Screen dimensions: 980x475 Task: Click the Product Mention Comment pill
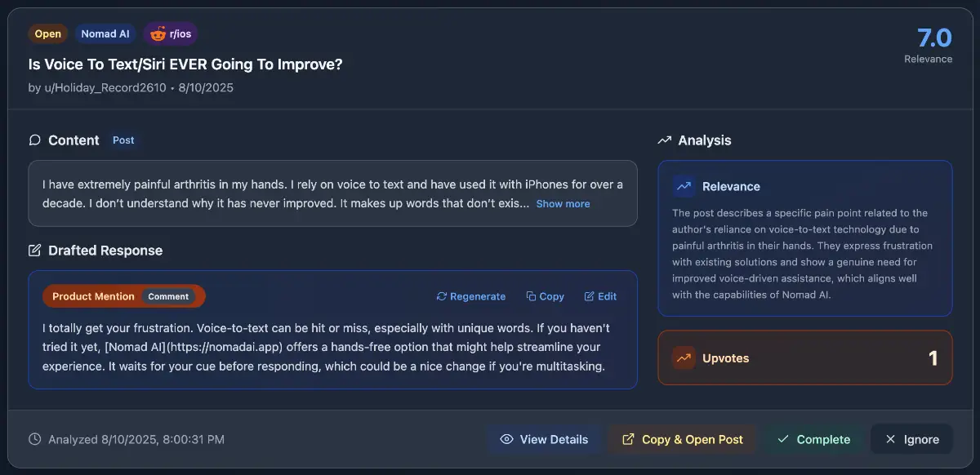pyautogui.click(x=123, y=296)
